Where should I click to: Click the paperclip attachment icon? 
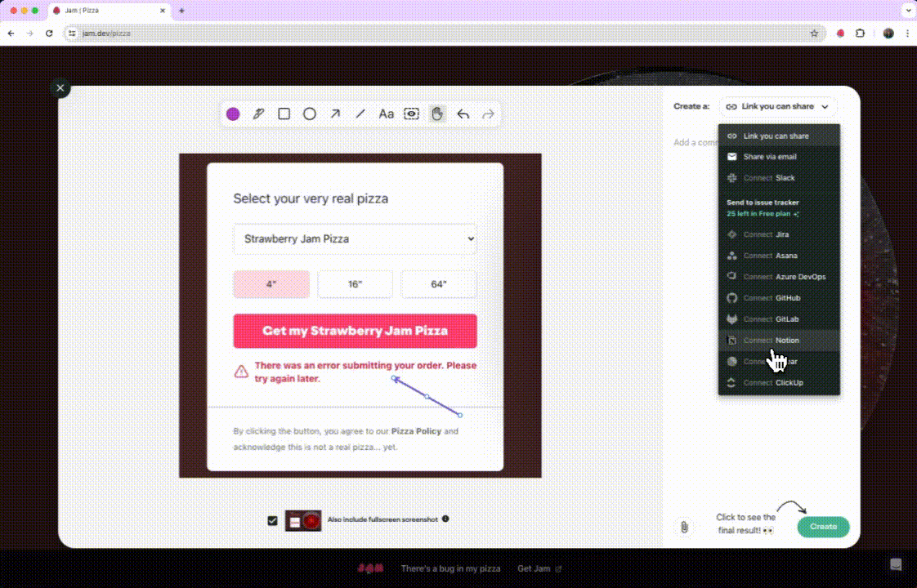click(684, 527)
